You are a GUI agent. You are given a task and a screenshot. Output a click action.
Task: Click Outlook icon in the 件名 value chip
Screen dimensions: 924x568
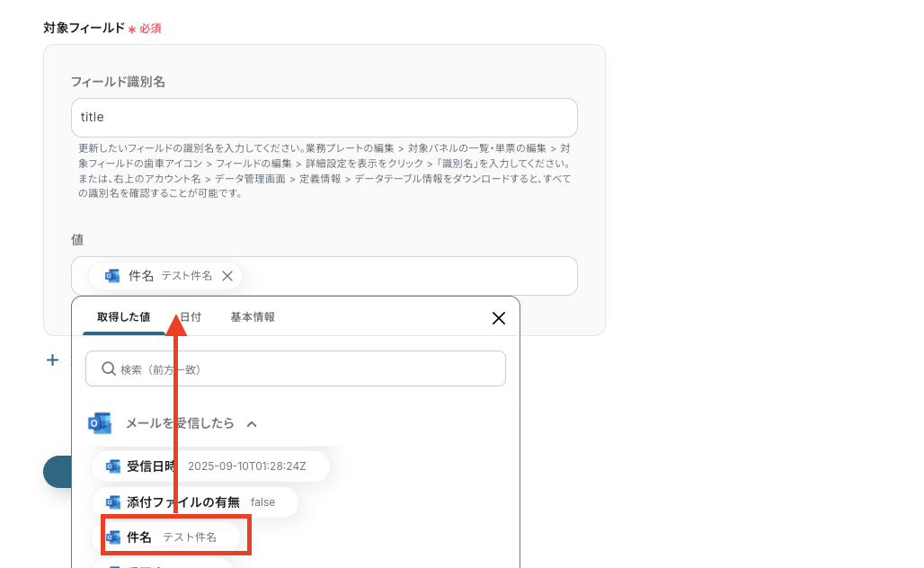[112, 276]
